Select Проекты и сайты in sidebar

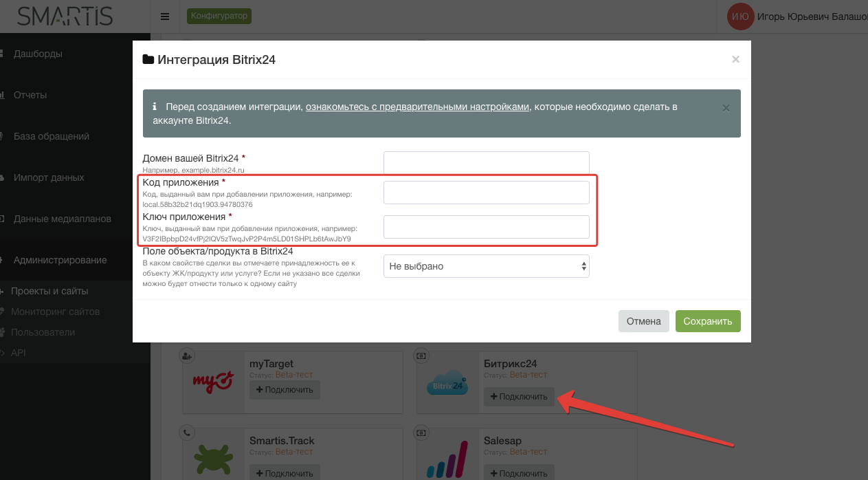[x=49, y=291]
